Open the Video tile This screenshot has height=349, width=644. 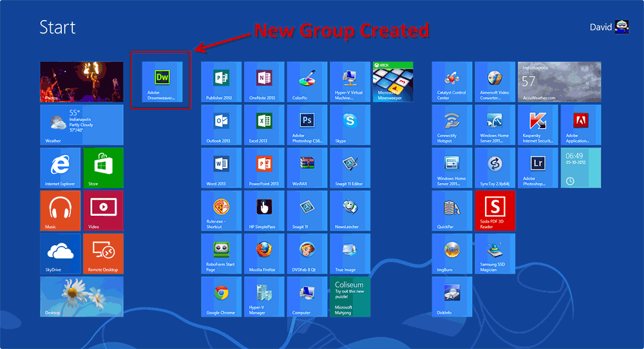coord(103,211)
